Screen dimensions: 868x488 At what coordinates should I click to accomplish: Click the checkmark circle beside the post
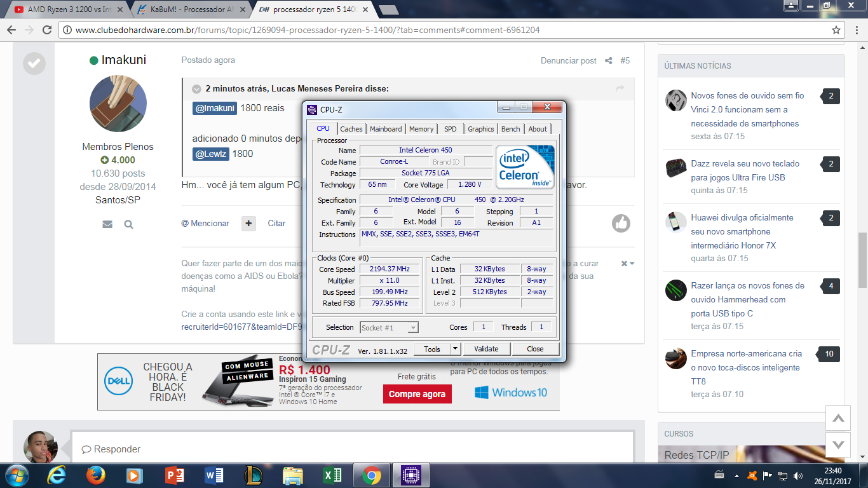pyautogui.click(x=34, y=63)
